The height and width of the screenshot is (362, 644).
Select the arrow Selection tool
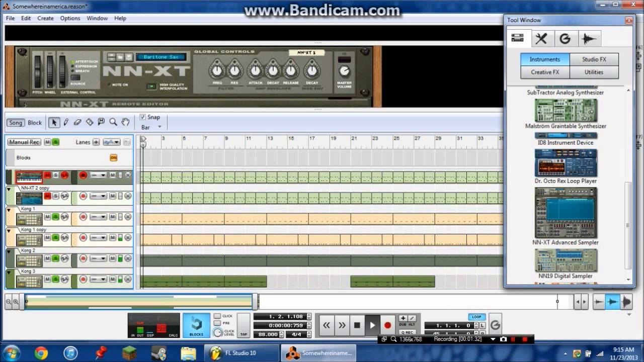(54, 122)
